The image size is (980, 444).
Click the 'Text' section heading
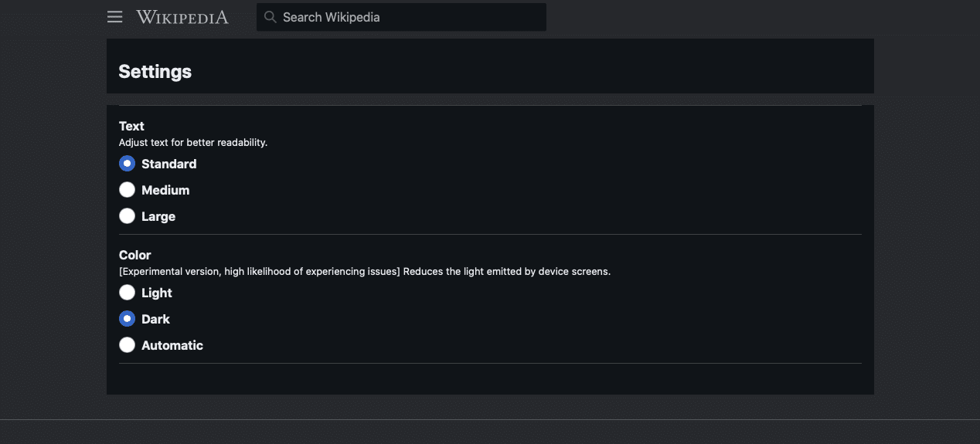tap(131, 126)
